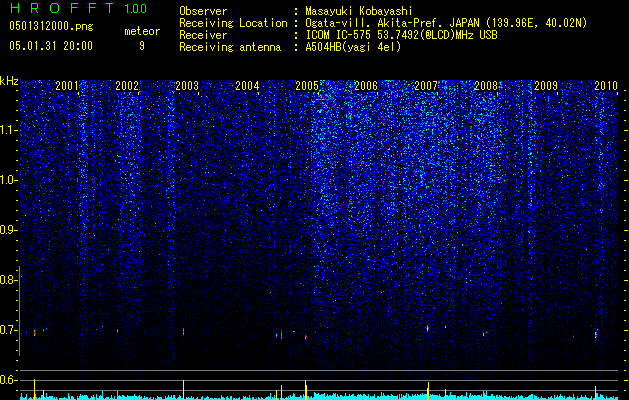Click the antenna A504HB(yagi 4el) text
This screenshot has height=400, width=629.
(x=353, y=47)
